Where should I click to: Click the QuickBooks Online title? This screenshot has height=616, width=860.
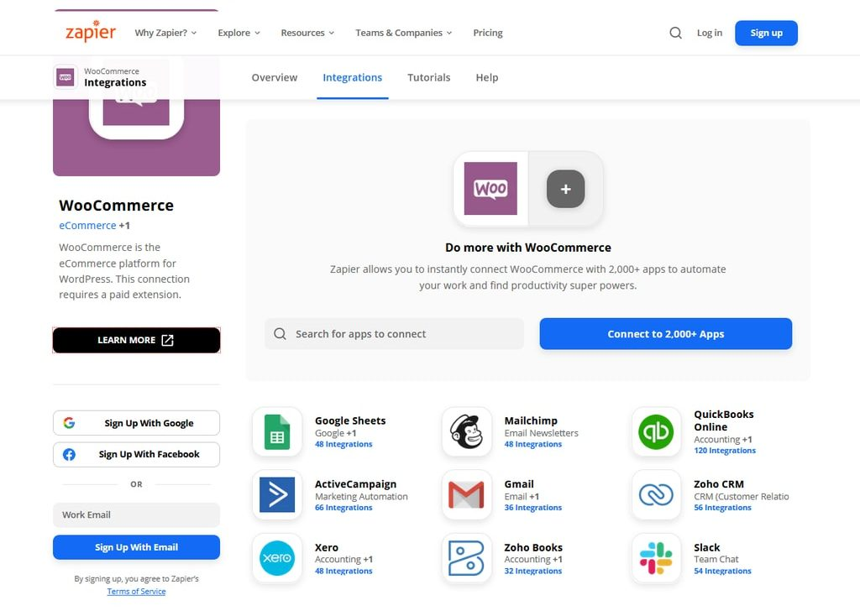(x=723, y=420)
